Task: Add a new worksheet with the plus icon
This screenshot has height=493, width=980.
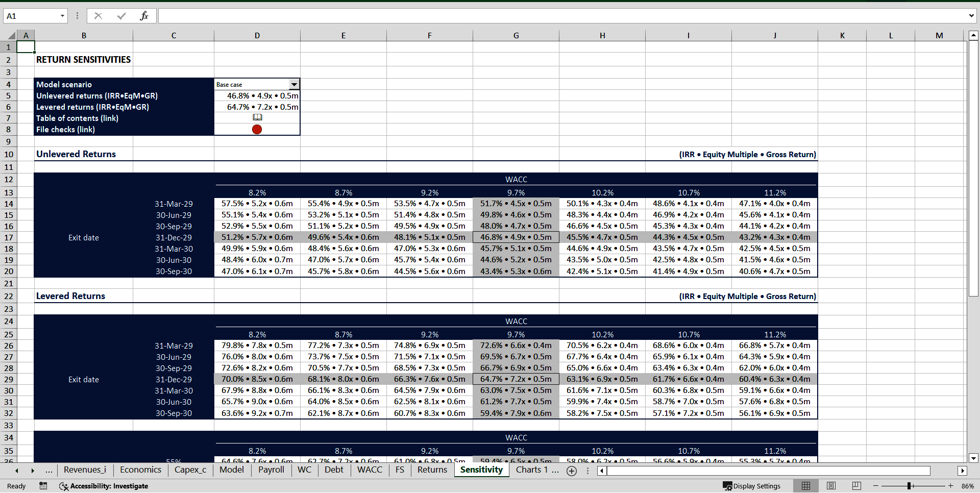Action: point(572,471)
